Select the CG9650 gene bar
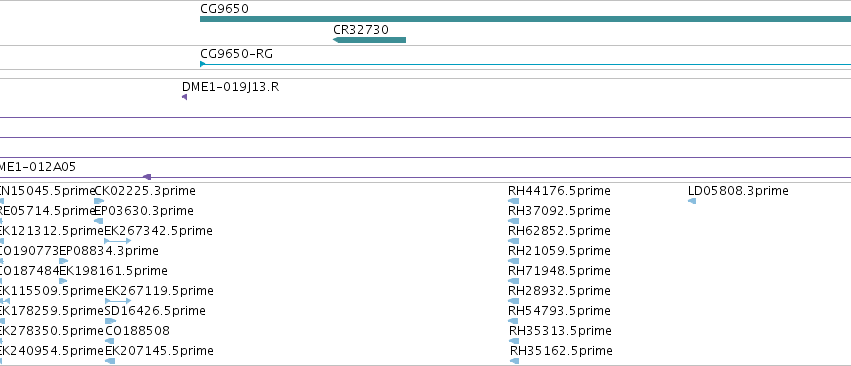 525,19
